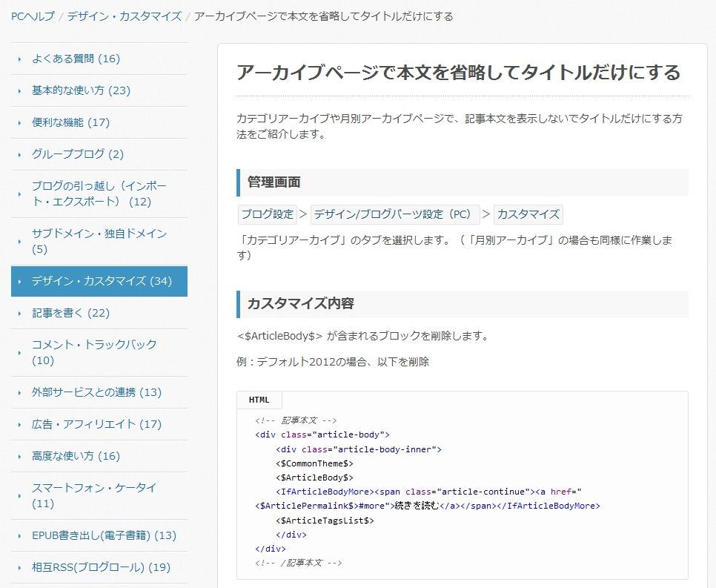The width and height of the screenshot is (716, 588).
Task: Switch to the HTML tab on the code block
Action: (x=259, y=400)
